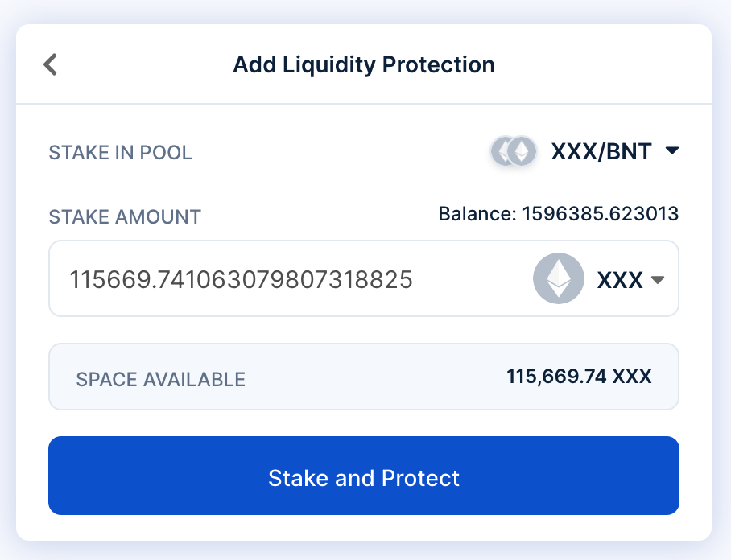The height and width of the screenshot is (560, 731).
Task: Click the Ethereum logo inside the stake input
Action: coord(558,278)
